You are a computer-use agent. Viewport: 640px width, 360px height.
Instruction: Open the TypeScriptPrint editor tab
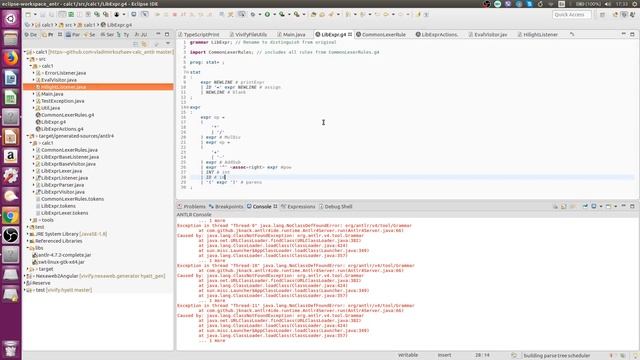tap(199, 35)
